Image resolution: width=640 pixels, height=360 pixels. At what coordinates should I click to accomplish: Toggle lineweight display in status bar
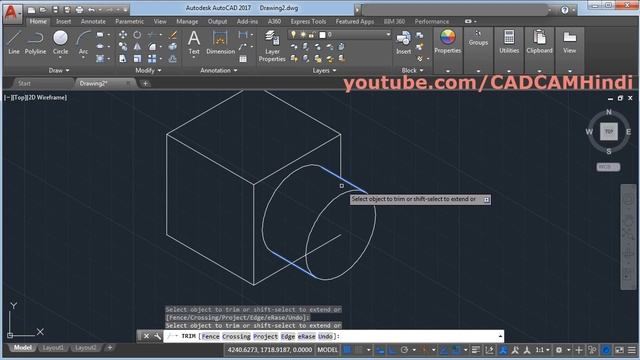pyautogui.click(x=476, y=350)
